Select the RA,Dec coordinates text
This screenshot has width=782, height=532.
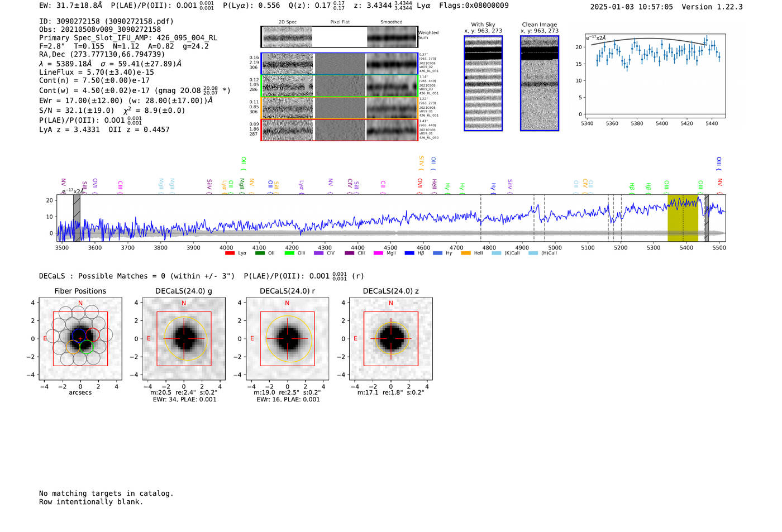pos(102,54)
